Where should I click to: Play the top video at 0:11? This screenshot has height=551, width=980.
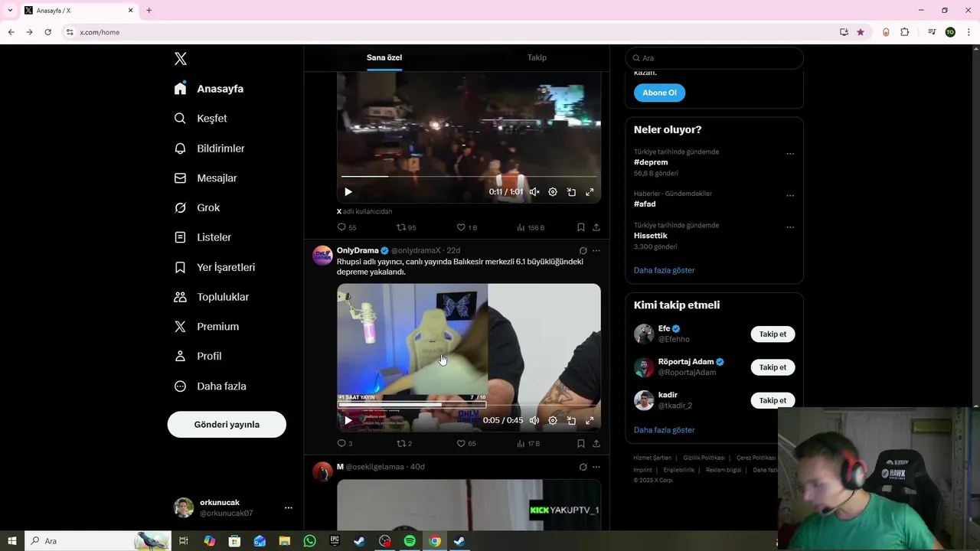(348, 192)
